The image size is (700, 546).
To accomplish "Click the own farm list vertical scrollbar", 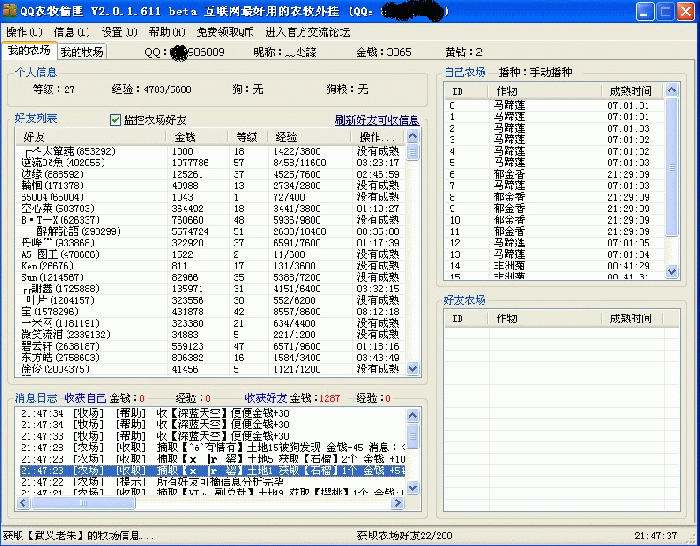I will tap(673, 180).
